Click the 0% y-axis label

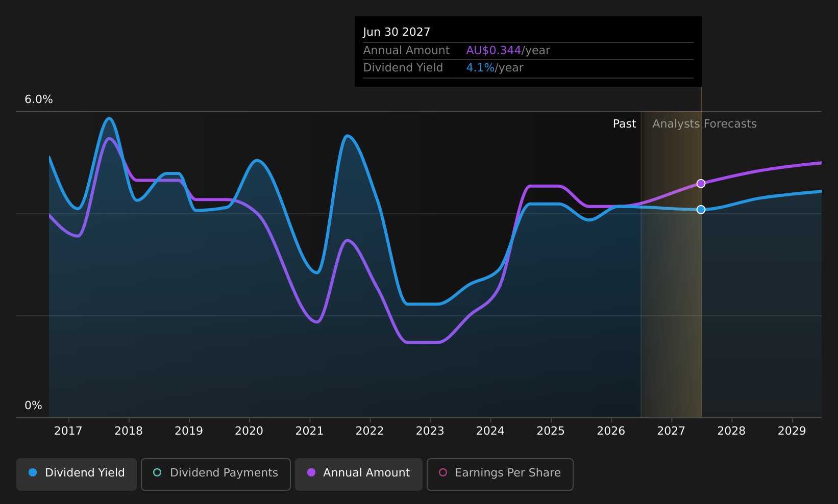33,406
